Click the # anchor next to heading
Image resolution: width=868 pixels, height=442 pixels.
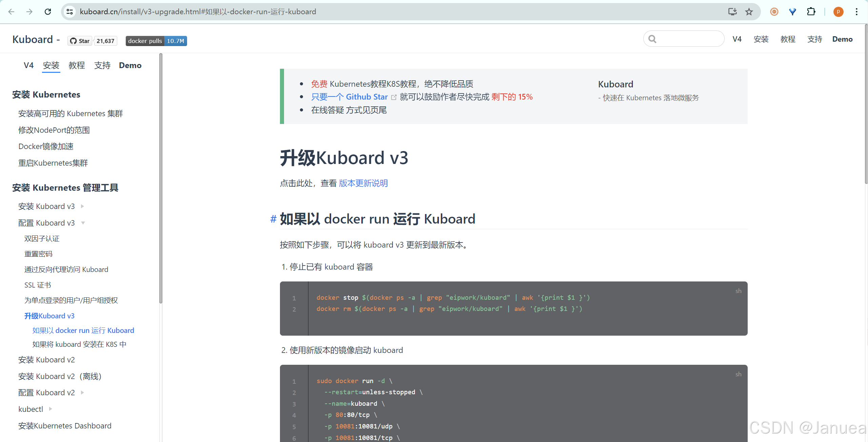coord(273,219)
